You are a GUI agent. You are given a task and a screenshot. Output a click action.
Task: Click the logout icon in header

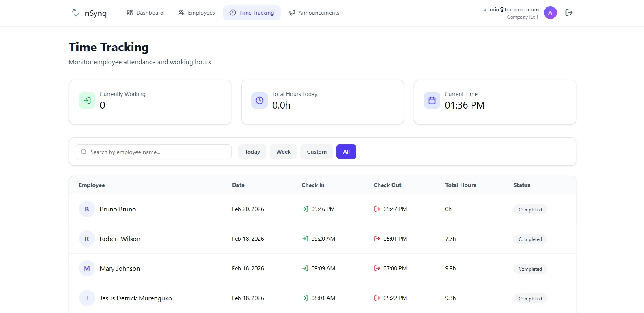569,13
